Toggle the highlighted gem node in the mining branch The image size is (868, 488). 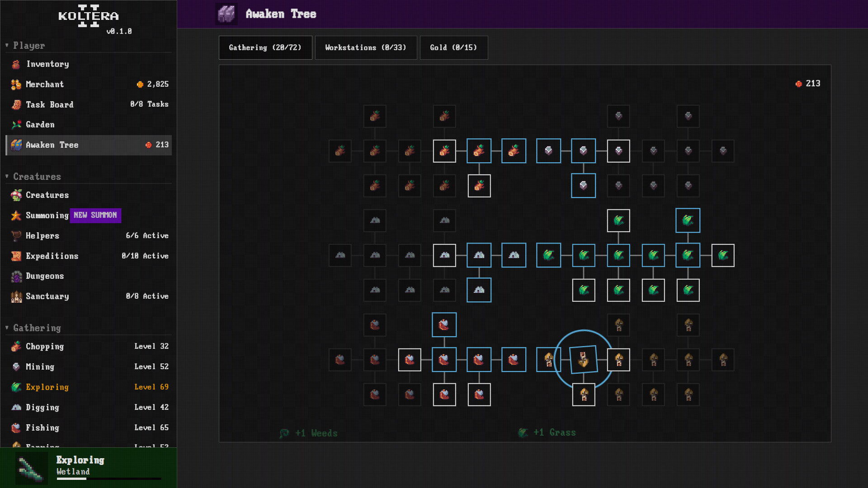point(583,186)
